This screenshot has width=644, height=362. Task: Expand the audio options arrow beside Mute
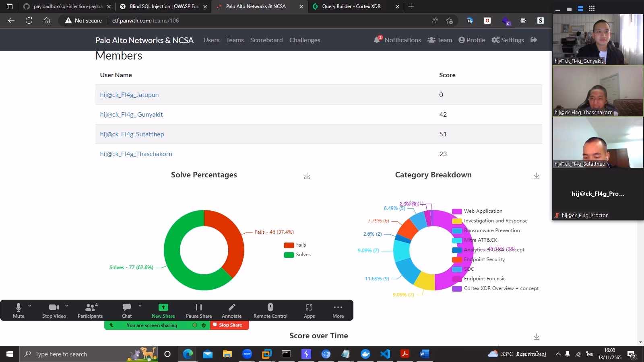[30, 306]
